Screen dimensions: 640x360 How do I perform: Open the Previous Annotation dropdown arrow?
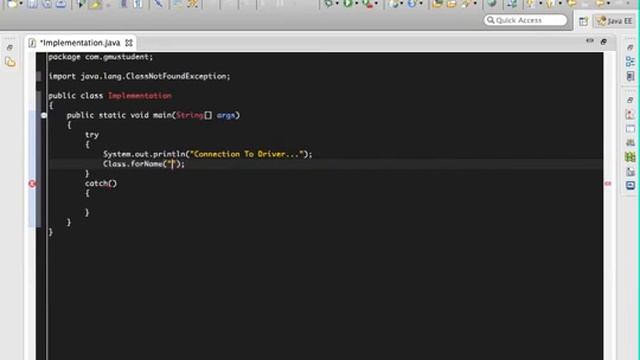(x=559, y=4)
